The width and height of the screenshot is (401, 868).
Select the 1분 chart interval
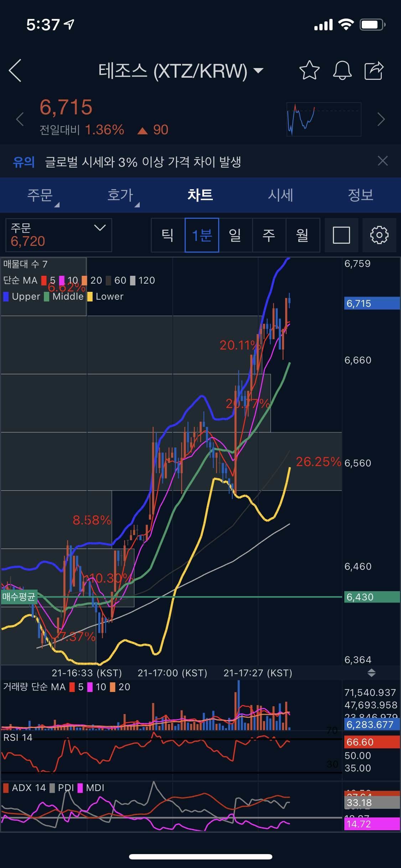(x=202, y=235)
